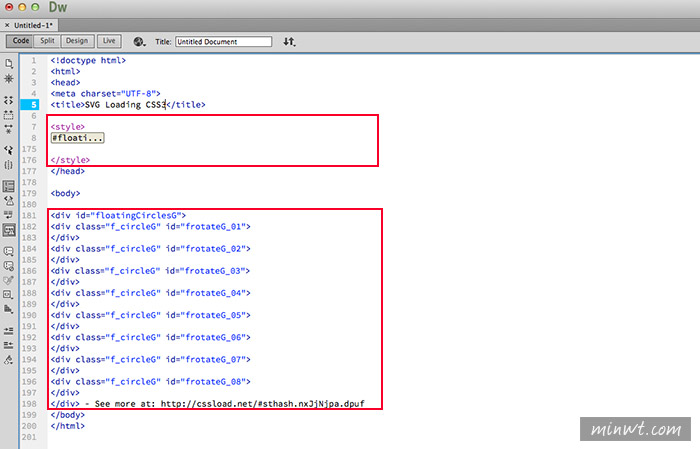
Task: Click the Select Parent Tag icon
Action: 9,149
